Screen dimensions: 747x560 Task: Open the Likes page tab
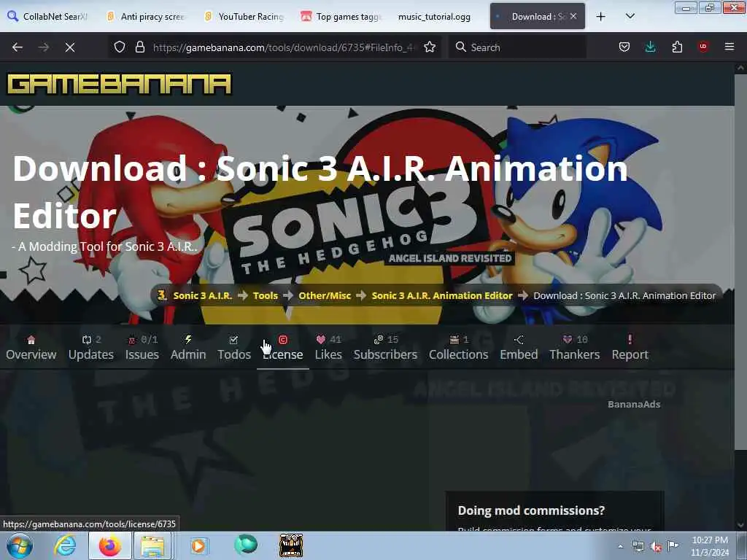tap(328, 348)
